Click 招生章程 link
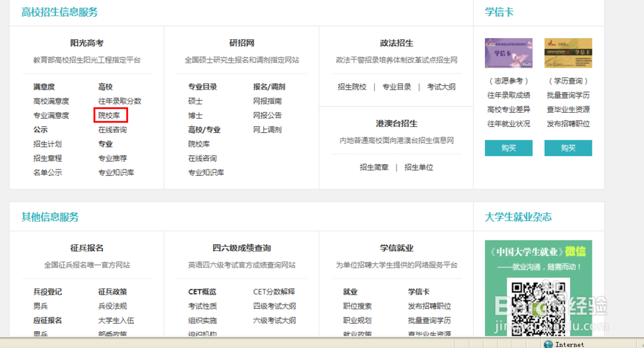 coord(47,158)
